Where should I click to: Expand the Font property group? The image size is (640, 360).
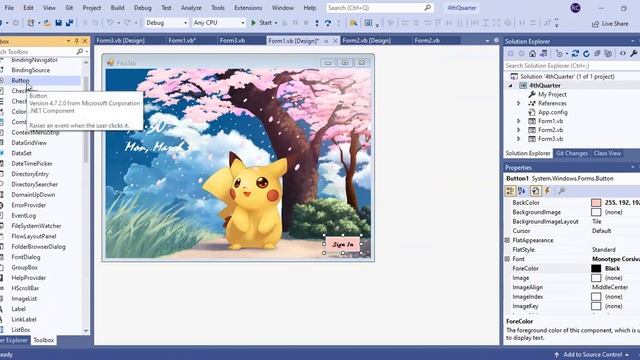(x=507, y=259)
